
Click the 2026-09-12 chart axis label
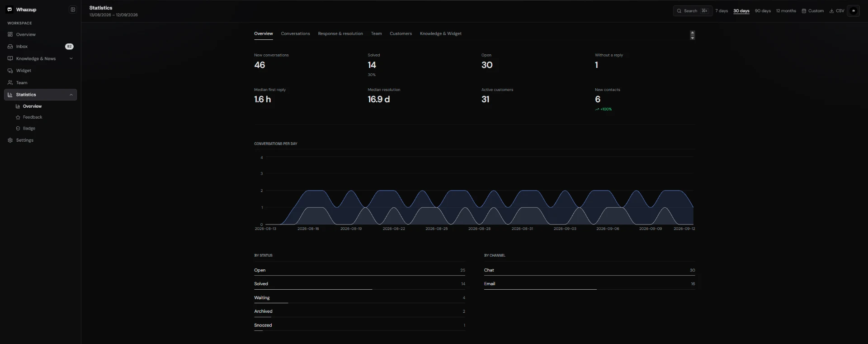pos(684,229)
